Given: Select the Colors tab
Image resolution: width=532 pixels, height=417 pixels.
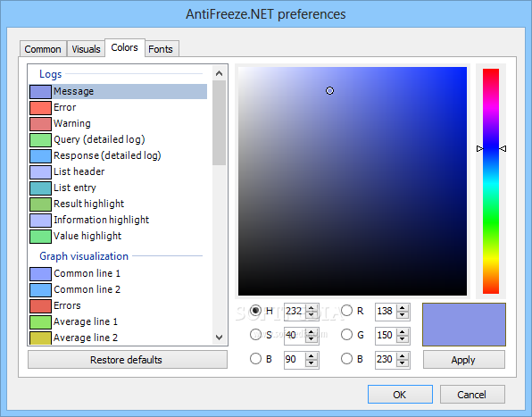Looking at the screenshot, I should 124,47.
